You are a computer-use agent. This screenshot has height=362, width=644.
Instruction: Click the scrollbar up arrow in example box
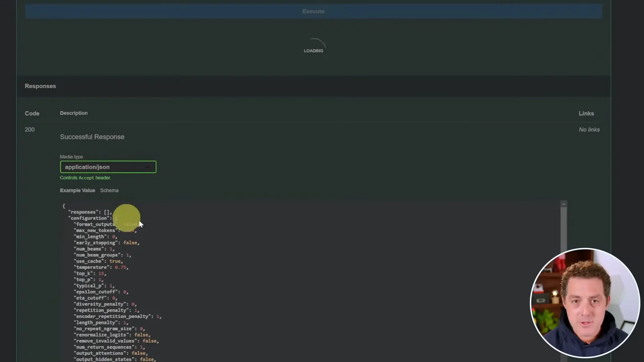click(563, 204)
